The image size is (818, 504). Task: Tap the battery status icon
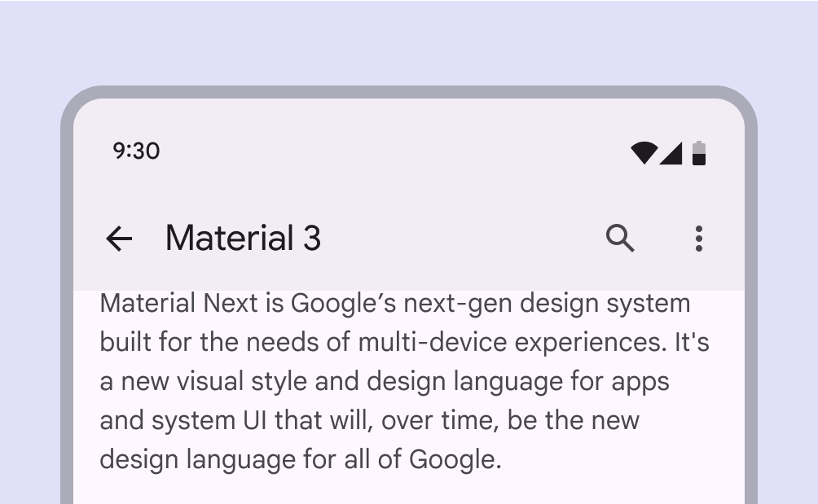click(x=698, y=152)
